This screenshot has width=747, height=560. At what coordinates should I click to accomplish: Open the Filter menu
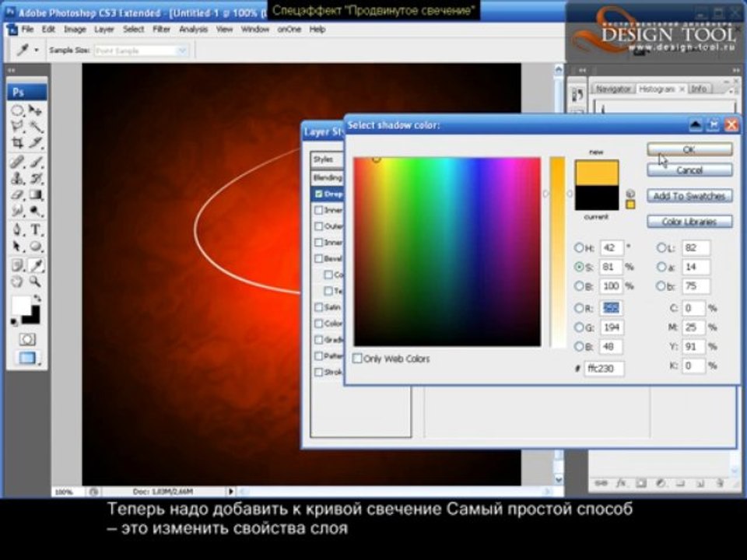coord(162,30)
